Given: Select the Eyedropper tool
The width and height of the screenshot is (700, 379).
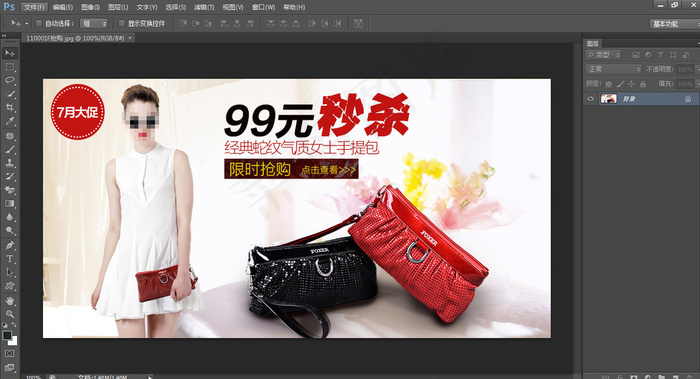Looking at the screenshot, I should pos(9,121).
